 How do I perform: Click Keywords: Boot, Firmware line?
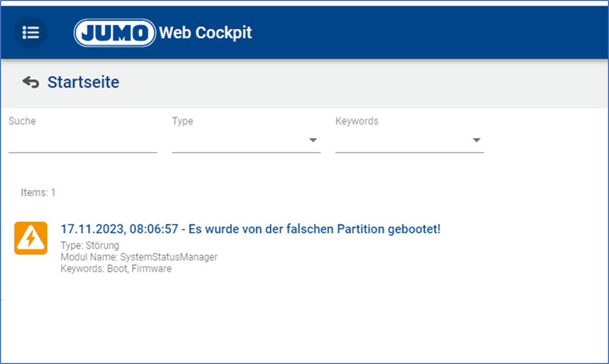[x=116, y=268]
